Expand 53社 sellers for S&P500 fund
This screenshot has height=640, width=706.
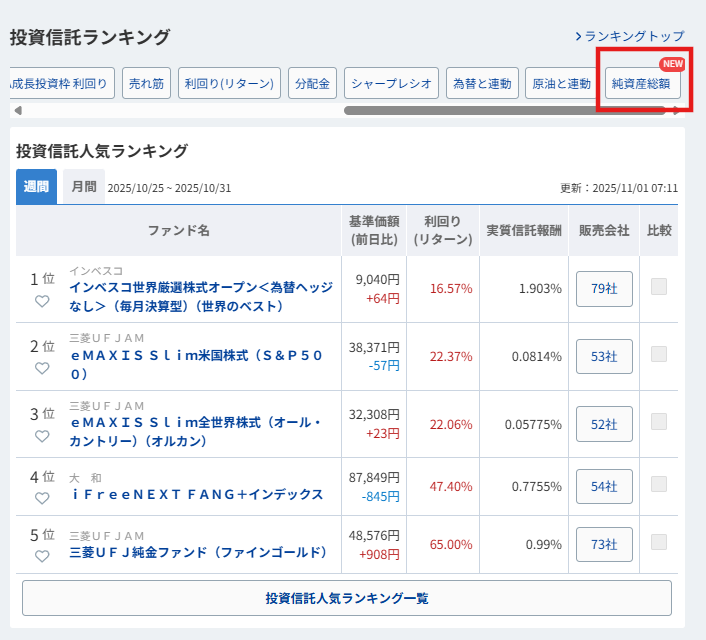pos(604,356)
